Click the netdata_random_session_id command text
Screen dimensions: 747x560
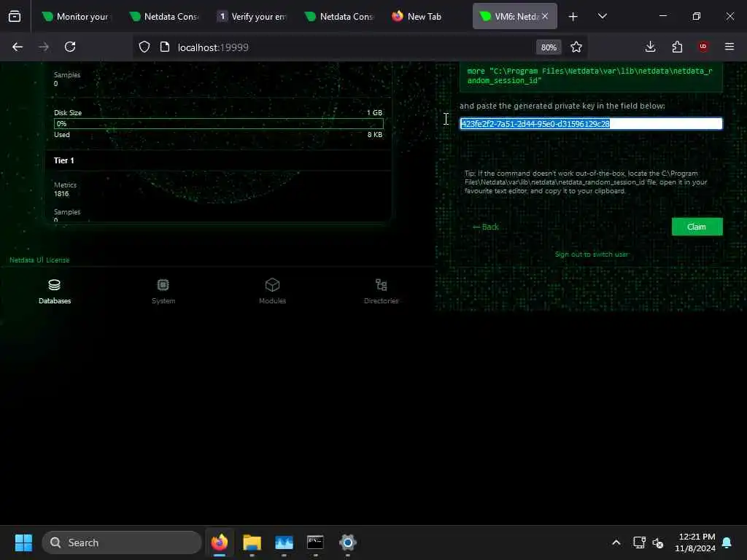pyautogui.click(x=589, y=76)
